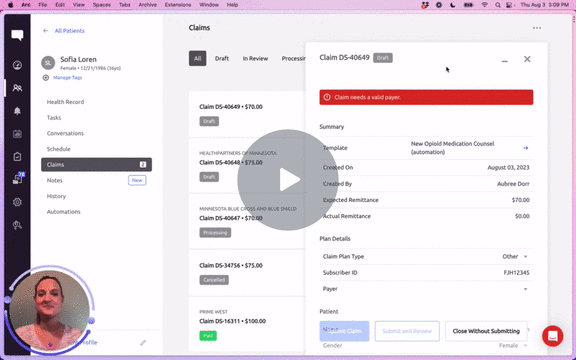This screenshot has height=360, width=576.
Task: Expand the Payer dropdown
Action: click(525, 289)
